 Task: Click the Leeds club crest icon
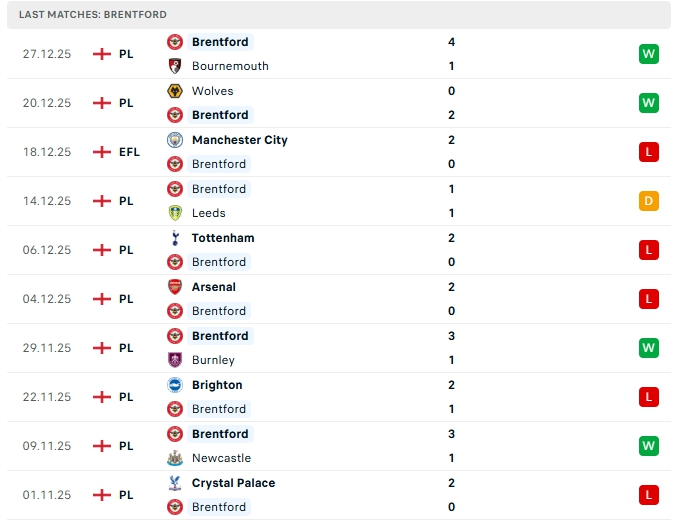pos(175,213)
